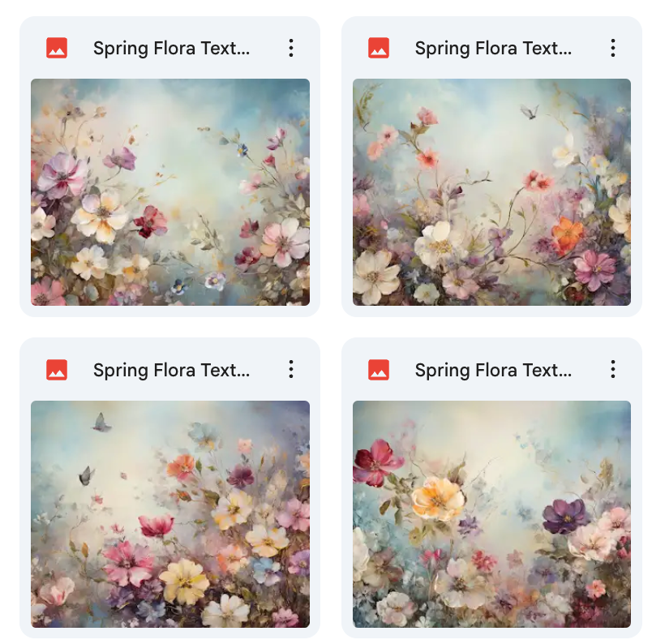Click the red image icon on top-right card
Image resolution: width=652 pixels, height=644 pixels.
(x=379, y=48)
